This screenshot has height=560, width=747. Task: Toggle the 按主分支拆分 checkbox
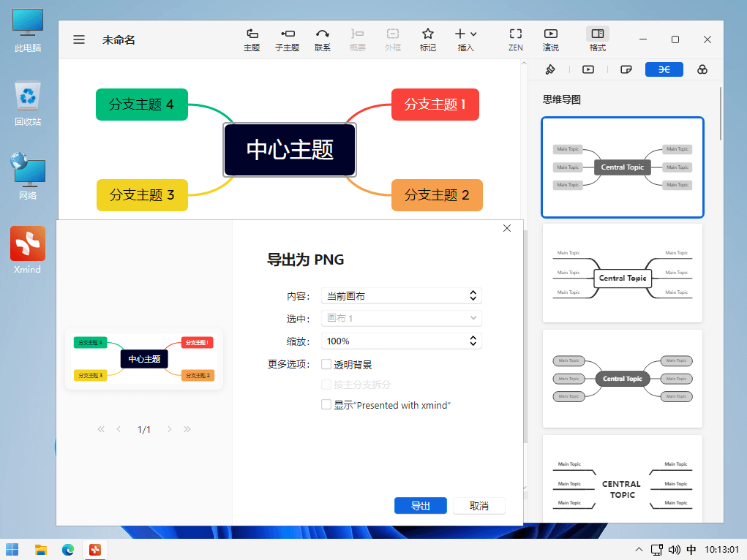(x=326, y=385)
